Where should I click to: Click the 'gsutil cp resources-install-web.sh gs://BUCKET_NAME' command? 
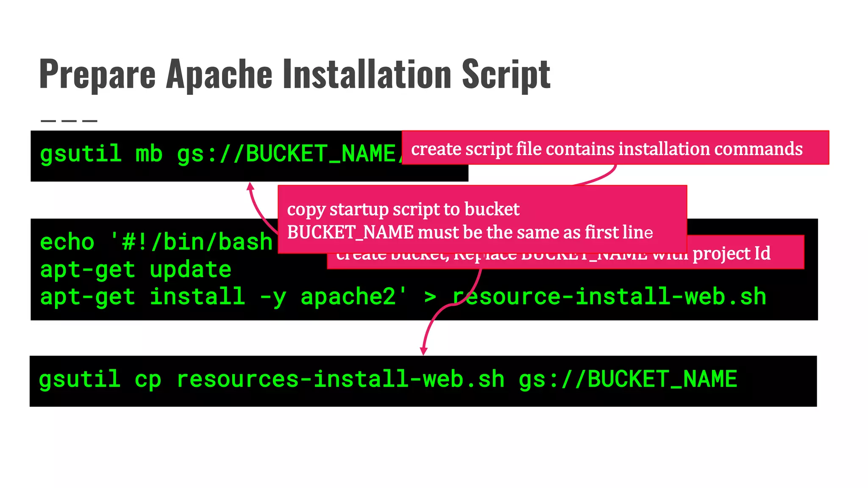[388, 379]
